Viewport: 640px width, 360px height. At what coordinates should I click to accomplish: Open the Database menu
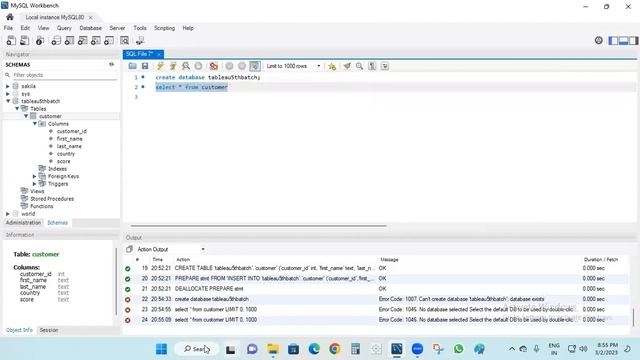click(91, 28)
